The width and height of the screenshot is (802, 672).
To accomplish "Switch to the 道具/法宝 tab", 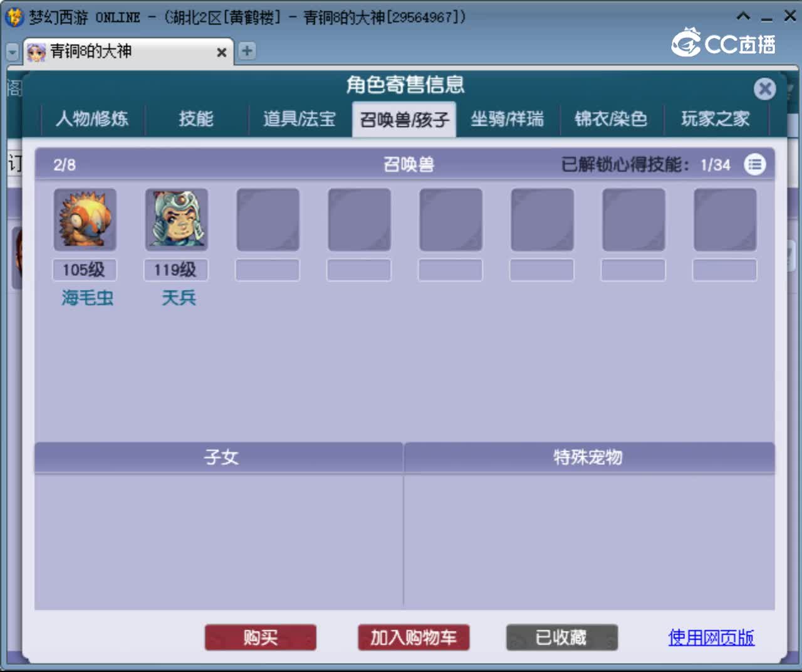I will [299, 118].
